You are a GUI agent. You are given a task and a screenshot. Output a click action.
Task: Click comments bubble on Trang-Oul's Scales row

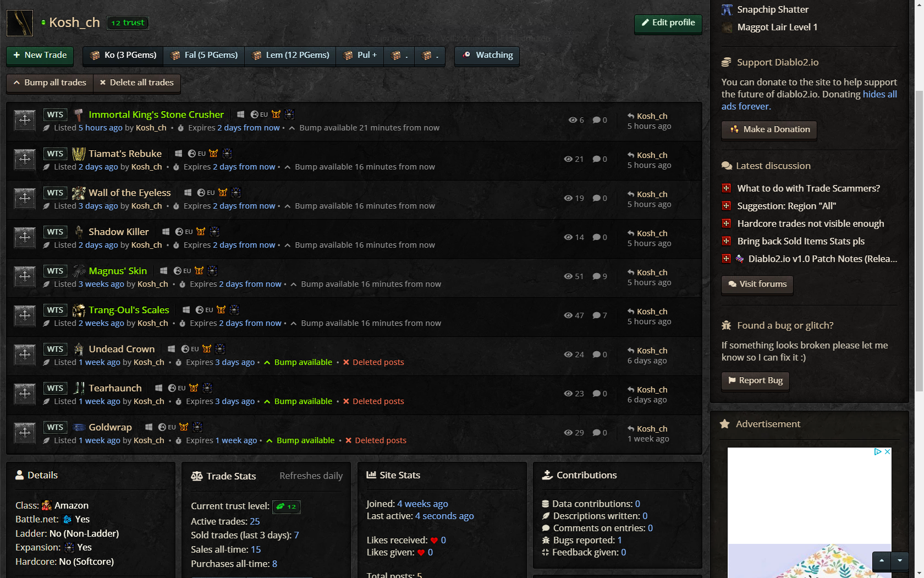(596, 315)
